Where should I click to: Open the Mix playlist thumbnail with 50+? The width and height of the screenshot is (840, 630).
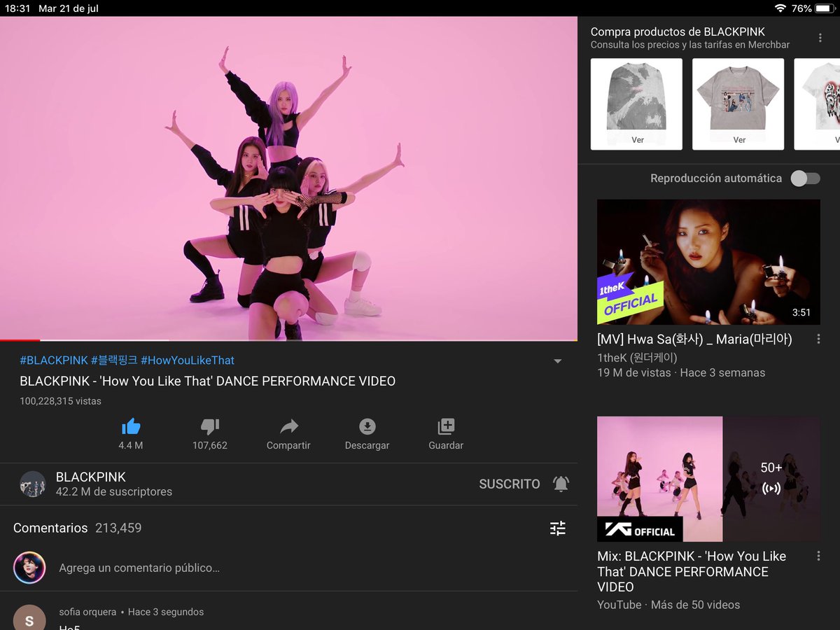[x=708, y=479]
